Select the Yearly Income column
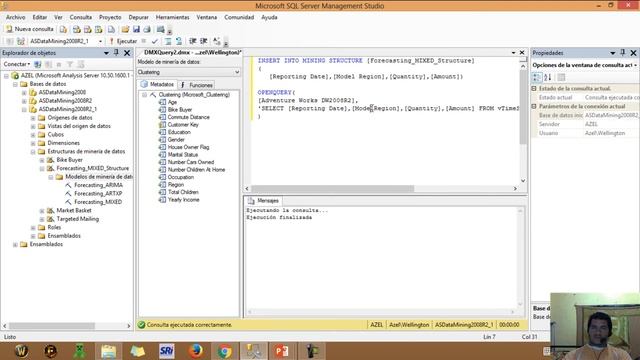Screen dimensions: 640x360 184,200
